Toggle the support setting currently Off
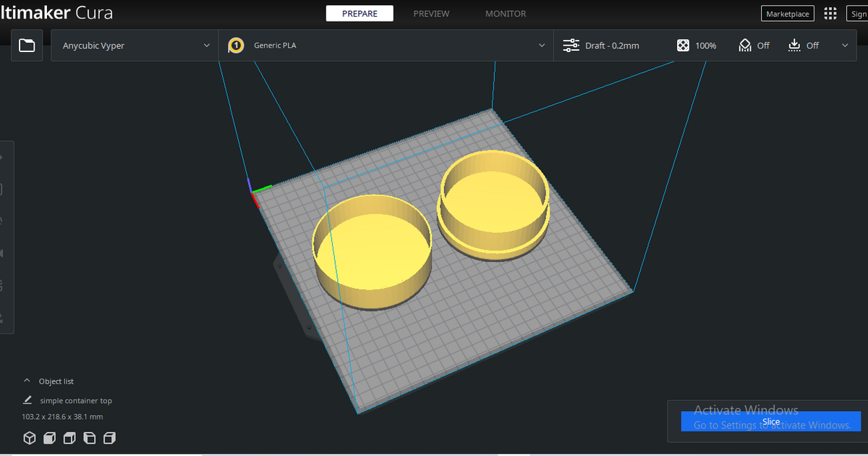Viewport: 868px width, 456px height. coord(744,45)
